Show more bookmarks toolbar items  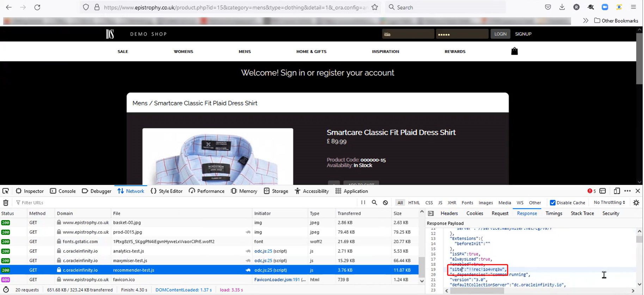tap(585, 20)
